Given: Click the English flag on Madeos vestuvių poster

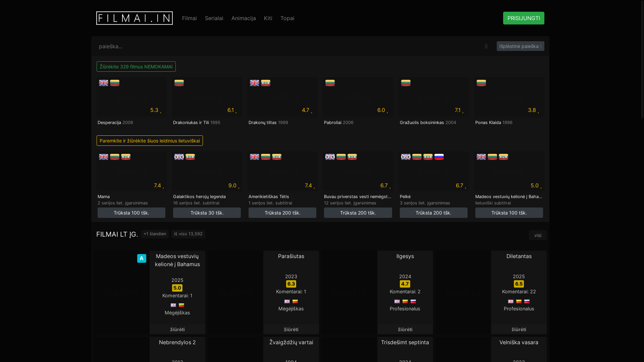Looking at the screenshot, I should 481,157.
